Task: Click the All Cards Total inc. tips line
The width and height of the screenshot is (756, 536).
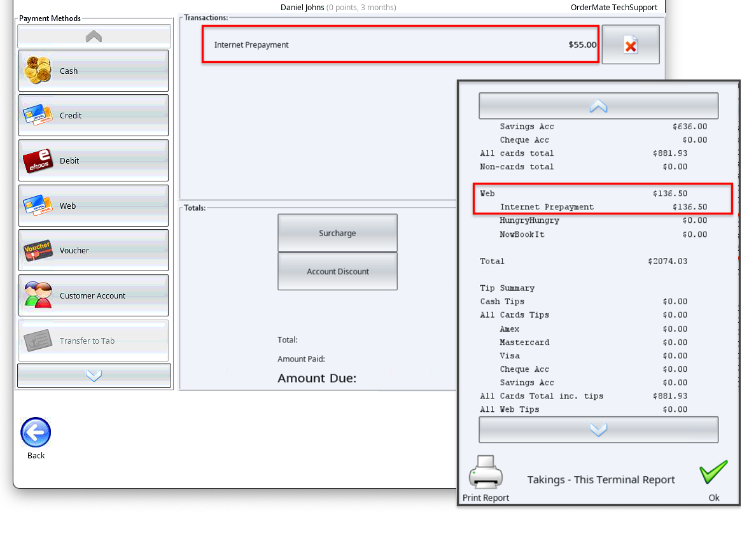Action: [584, 396]
